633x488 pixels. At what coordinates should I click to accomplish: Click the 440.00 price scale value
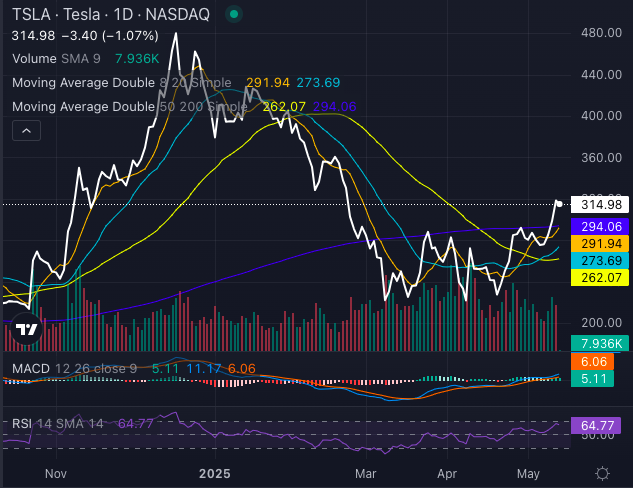pyautogui.click(x=601, y=74)
